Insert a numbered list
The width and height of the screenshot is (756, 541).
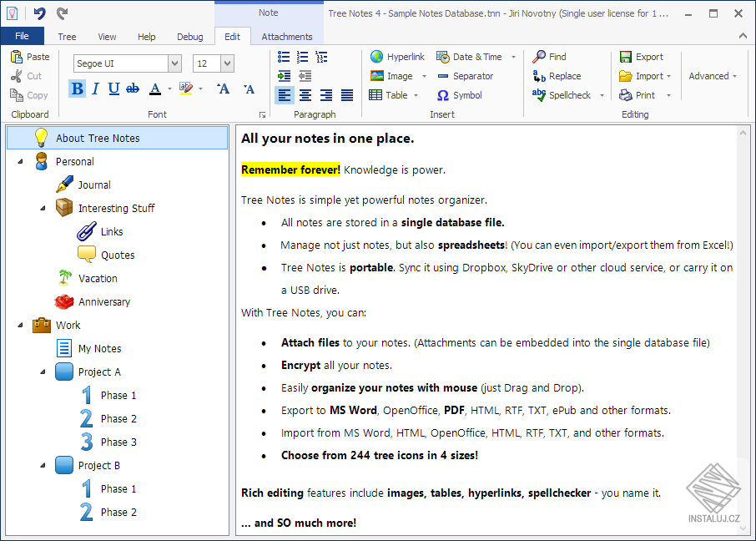click(302, 57)
